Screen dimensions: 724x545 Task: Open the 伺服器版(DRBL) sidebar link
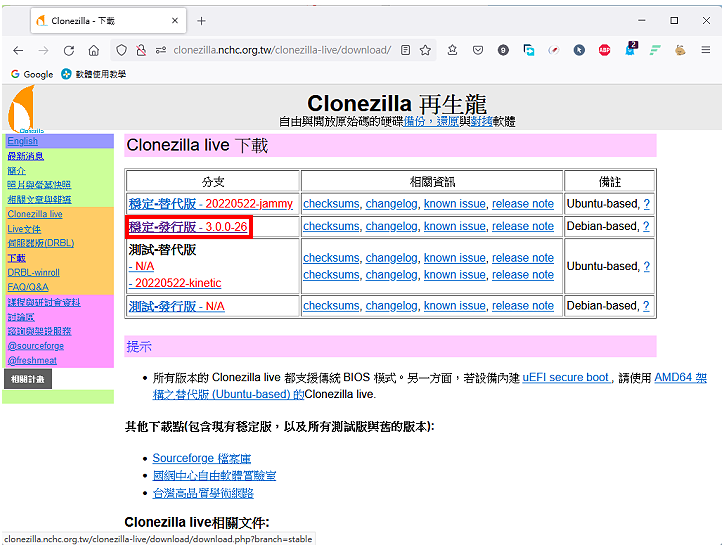(x=41, y=243)
